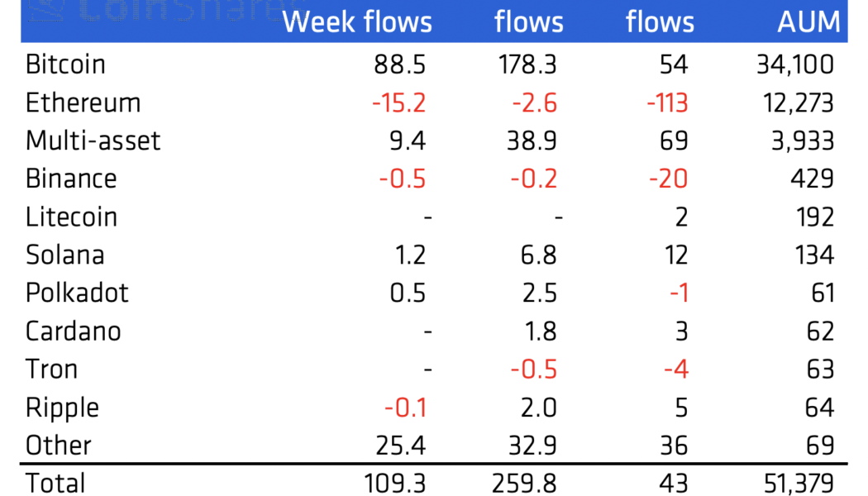Select the Total AUM value 51,379

pyautogui.click(x=794, y=482)
